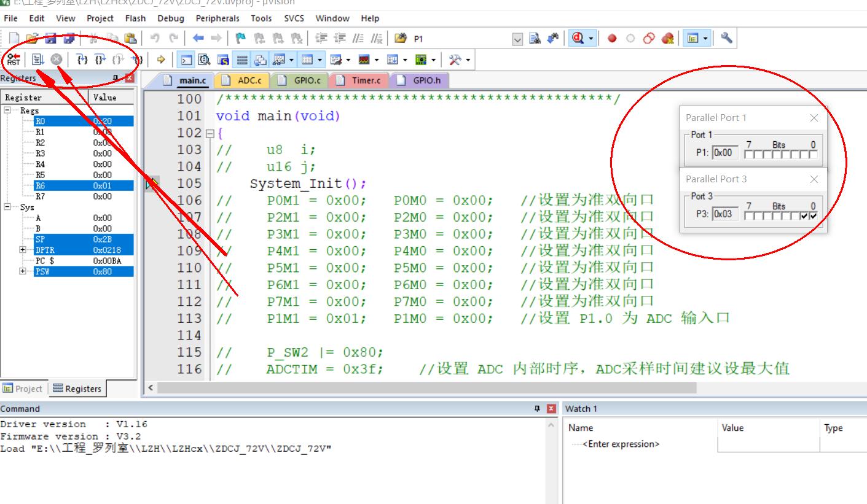The height and width of the screenshot is (504, 867).
Task: Open the Symbols Window icon
Action: click(x=224, y=60)
